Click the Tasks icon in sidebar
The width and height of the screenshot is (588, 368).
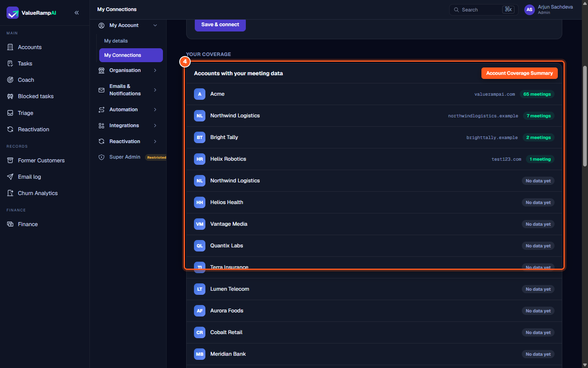[10, 63]
